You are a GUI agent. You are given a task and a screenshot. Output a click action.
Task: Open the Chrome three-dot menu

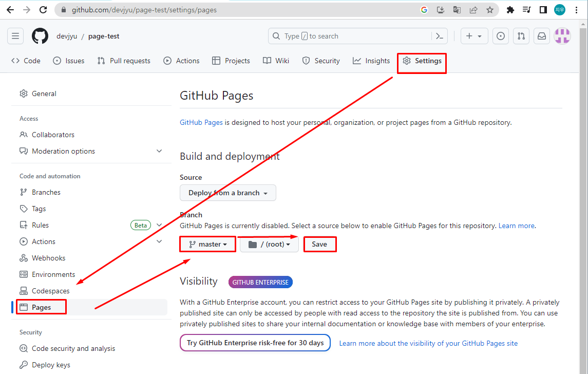point(576,10)
